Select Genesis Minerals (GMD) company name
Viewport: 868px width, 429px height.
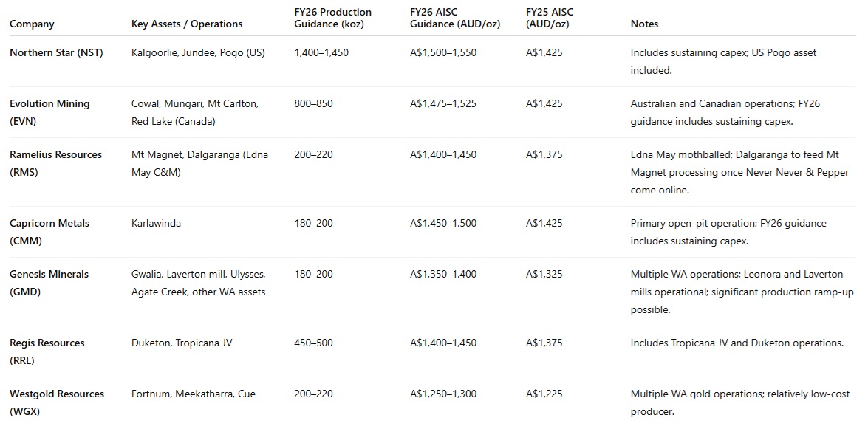[x=49, y=283]
